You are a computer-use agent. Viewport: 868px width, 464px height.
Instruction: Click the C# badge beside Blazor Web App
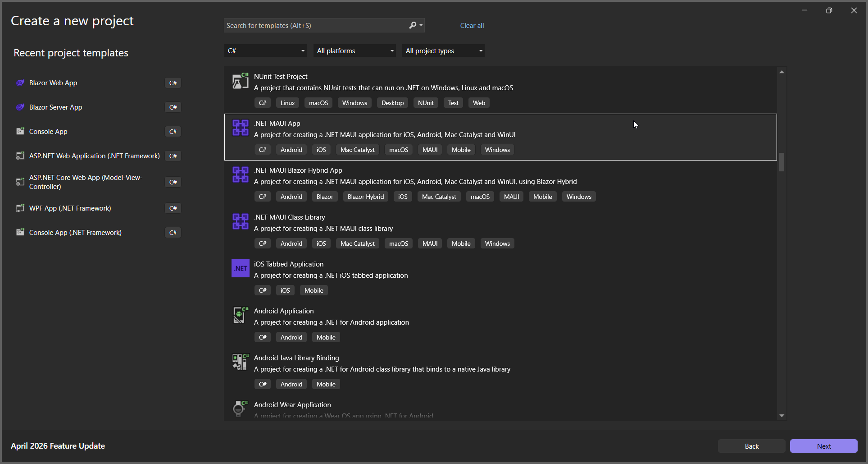(173, 83)
